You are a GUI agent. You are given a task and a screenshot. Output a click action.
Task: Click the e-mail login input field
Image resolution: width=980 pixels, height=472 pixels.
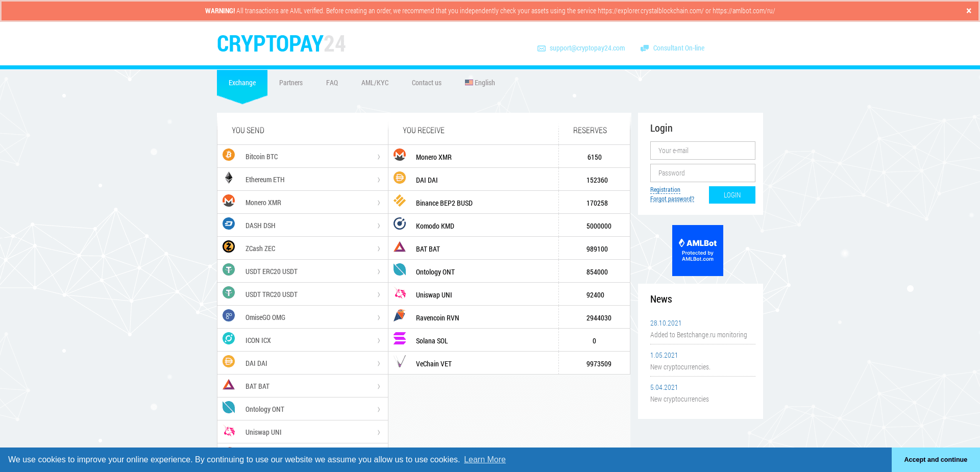click(x=702, y=151)
